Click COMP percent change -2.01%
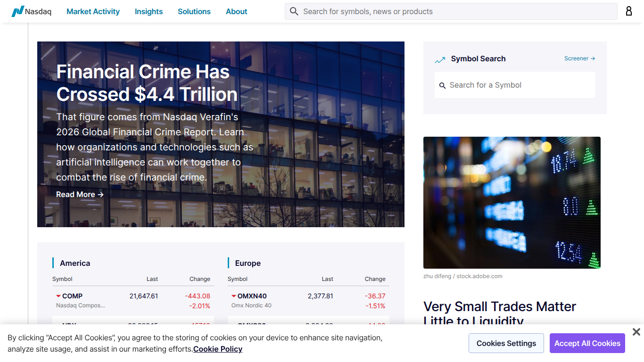This screenshot has width=644, height=362. pos(200,306)
